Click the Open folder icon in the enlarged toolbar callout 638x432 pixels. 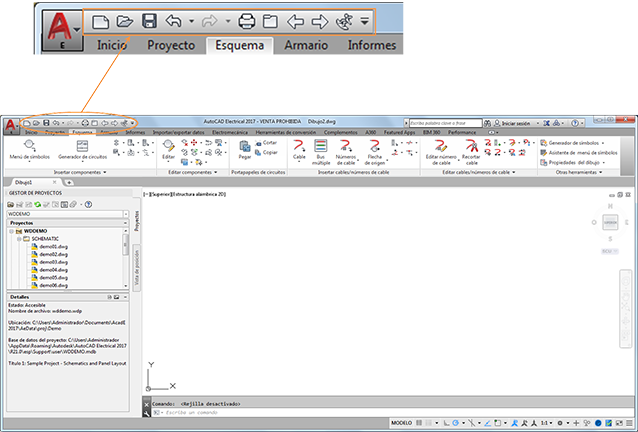pos(125,21)
